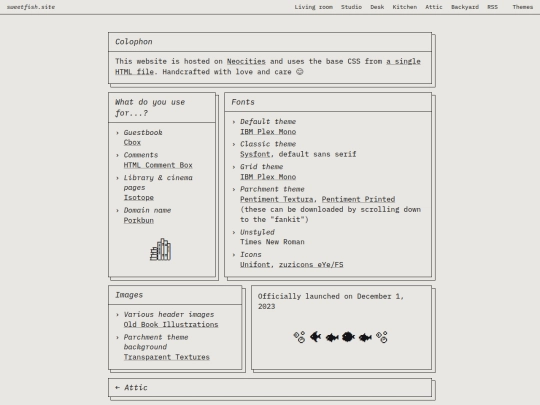Click the 'Various header images' label
This screenshot has width=540, height=405.
click(x=169, y=314)
